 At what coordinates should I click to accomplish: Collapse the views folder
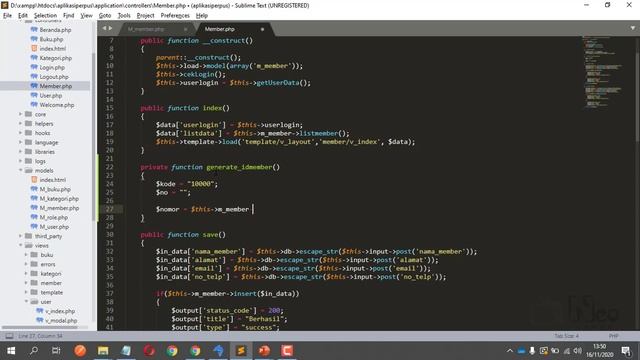[x=20, y=246]
